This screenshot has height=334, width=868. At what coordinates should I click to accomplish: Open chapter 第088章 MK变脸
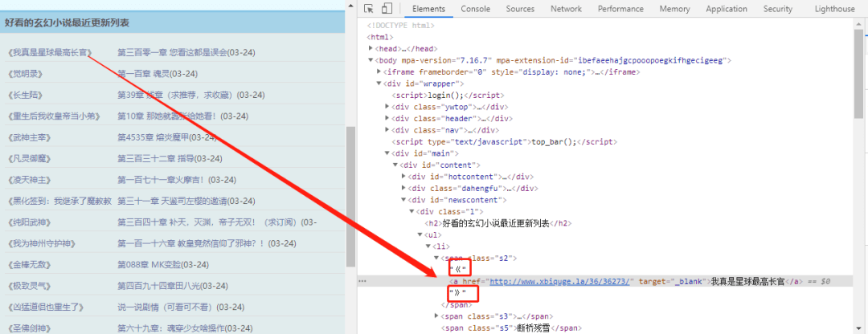pos(149,264)
